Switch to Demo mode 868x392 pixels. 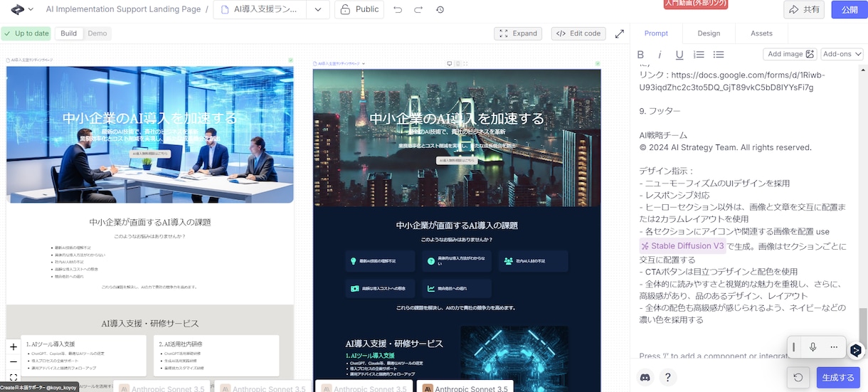coord(97,33)
